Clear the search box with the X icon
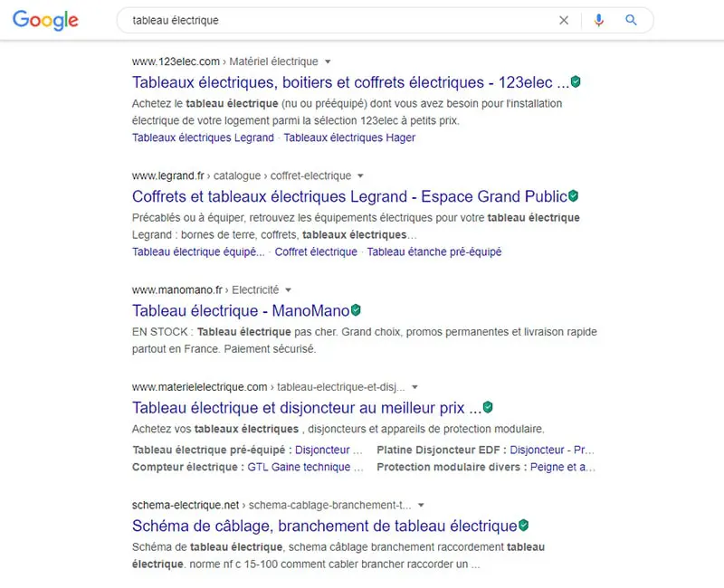Viewport: 724px width, 588px height. click(564, 20)
